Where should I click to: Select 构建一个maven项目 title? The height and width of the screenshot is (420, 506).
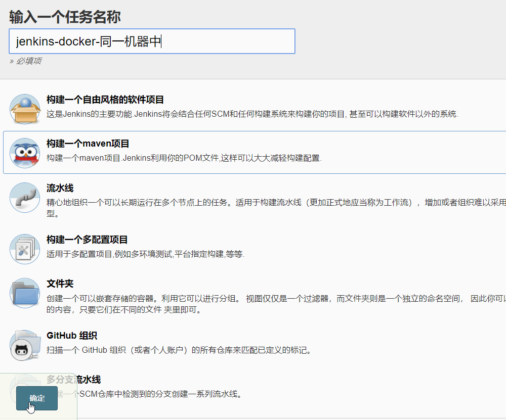click(88, 144)
